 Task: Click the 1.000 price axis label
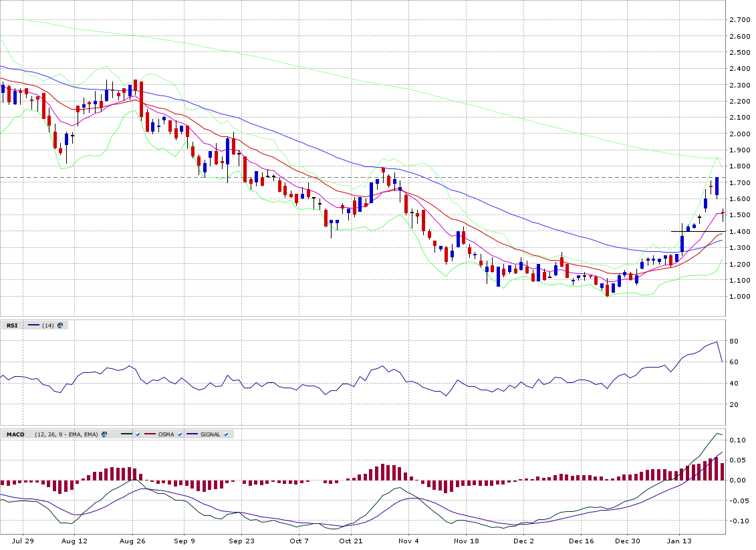point(739,297)
